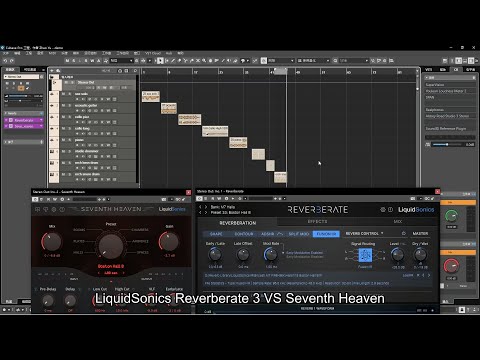Viewport: 480px width, 360px height.
Task: Select next Seventh Heaven preset arrow
Action: coord(124,273)
